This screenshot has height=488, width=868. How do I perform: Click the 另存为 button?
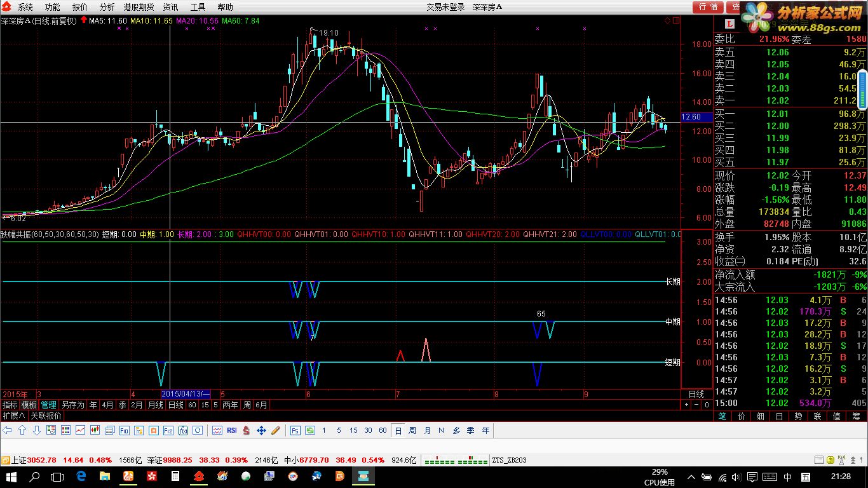[72, 405]
